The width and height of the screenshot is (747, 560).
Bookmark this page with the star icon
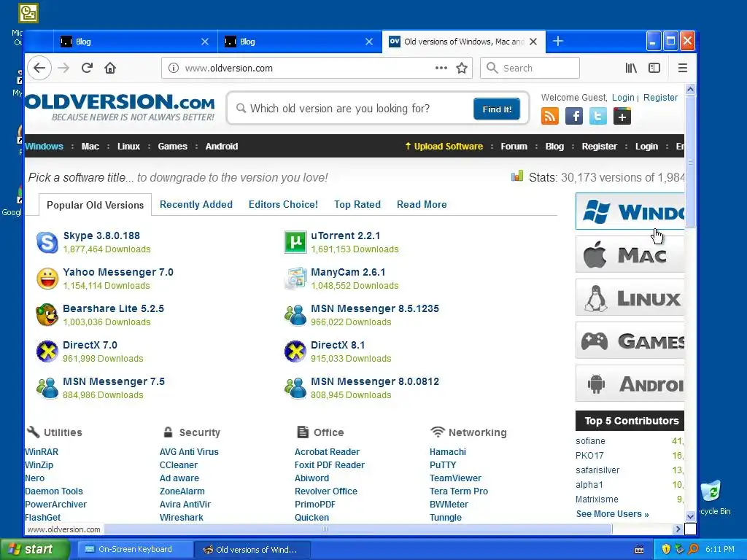pyautogui.click(x=462, y=68)
